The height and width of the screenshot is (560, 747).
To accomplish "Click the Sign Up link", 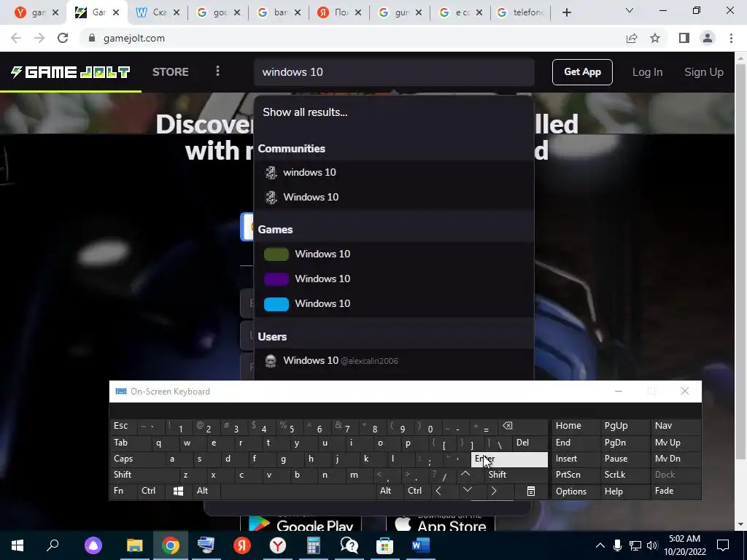I will [x=704, y=72].
